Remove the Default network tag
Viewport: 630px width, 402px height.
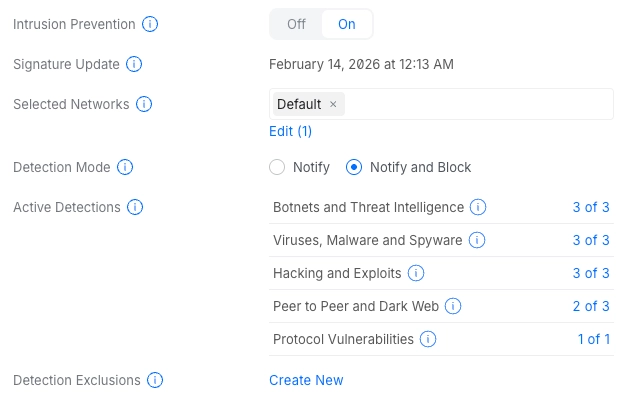pos(333,104)
